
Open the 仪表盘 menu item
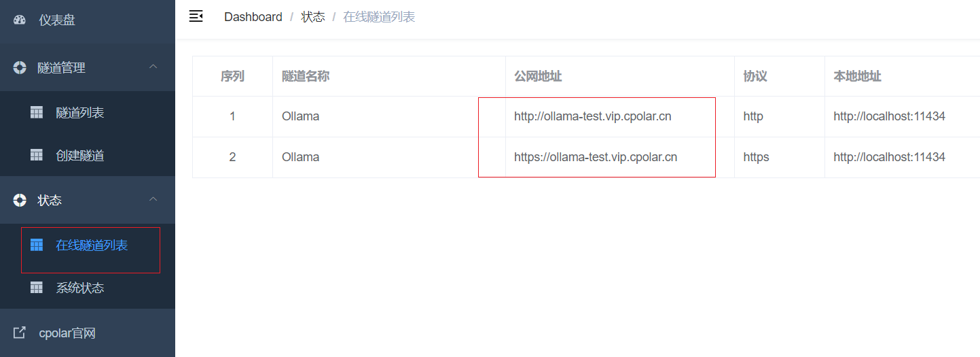point(57,20)
